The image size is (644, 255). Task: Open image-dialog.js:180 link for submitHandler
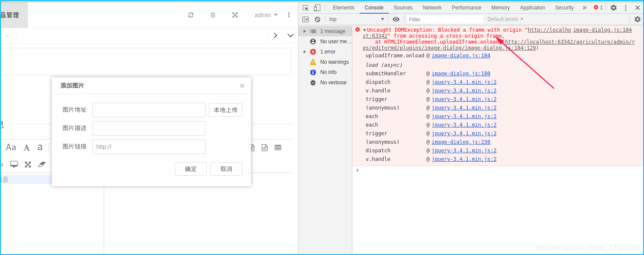pyautogui.click(x=461, y=74)
